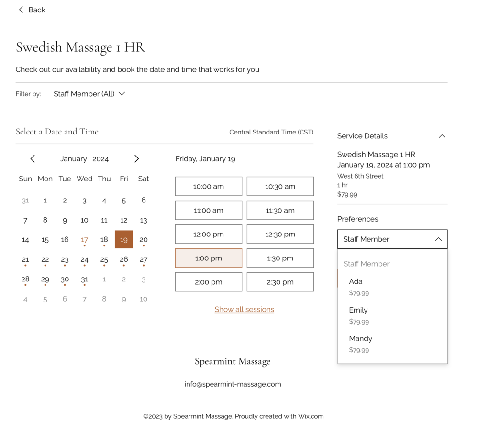
Task: Pick January 17 in the calendar
Action: [x=84, y=240]
